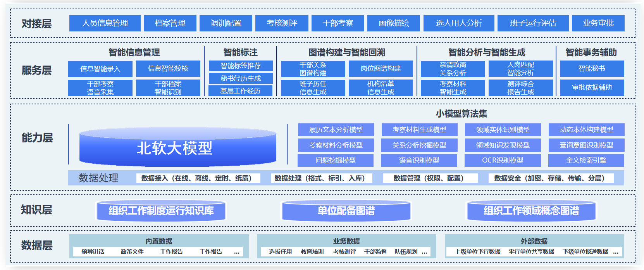Viewport: 644px width, 270px height.
Task: Select 教育培训 under 业务数据
Action: 312,252
